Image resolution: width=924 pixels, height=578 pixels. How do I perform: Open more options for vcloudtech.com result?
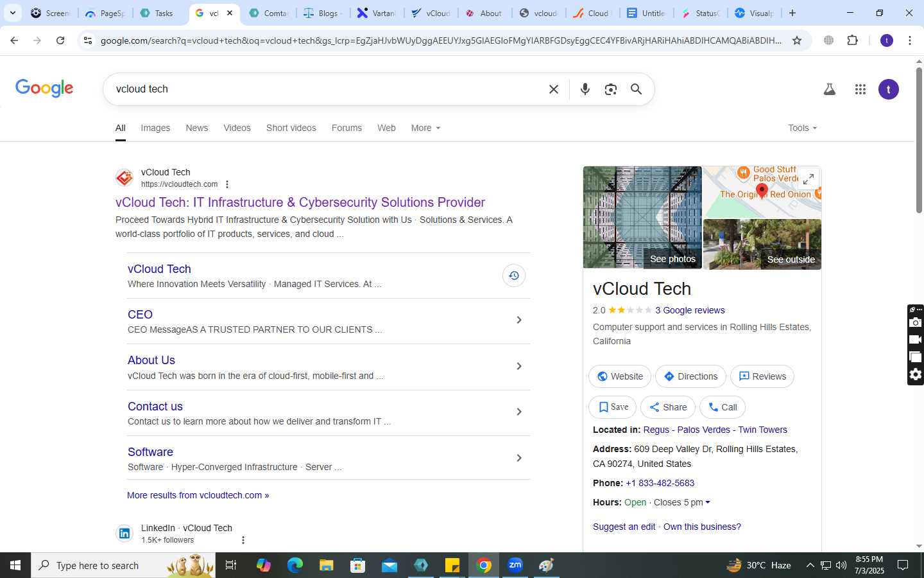tap(227, 184)
